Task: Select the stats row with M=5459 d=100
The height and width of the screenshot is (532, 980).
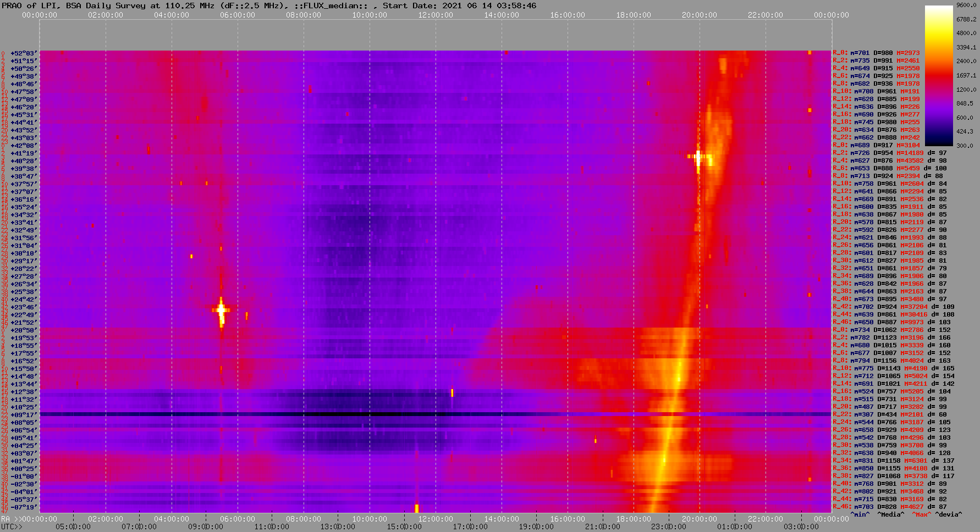Action: pos(890,169)
